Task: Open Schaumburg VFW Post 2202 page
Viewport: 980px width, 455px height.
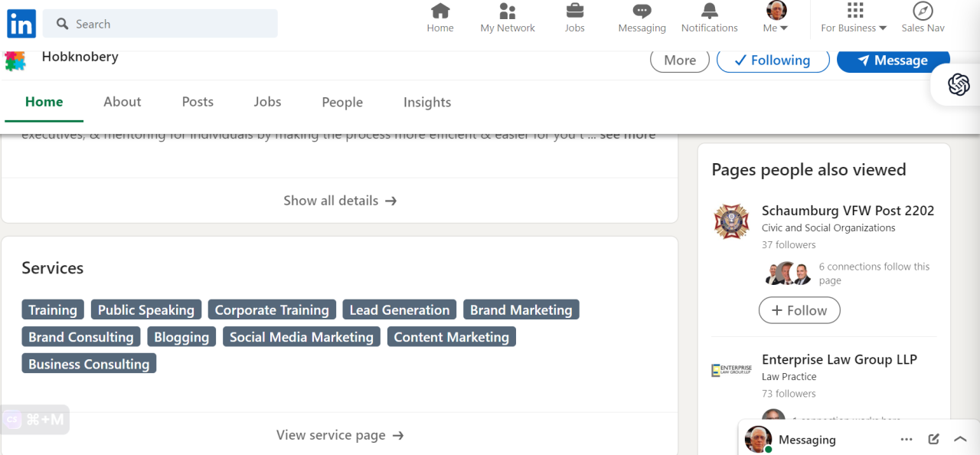Action: tap(848, 211)
